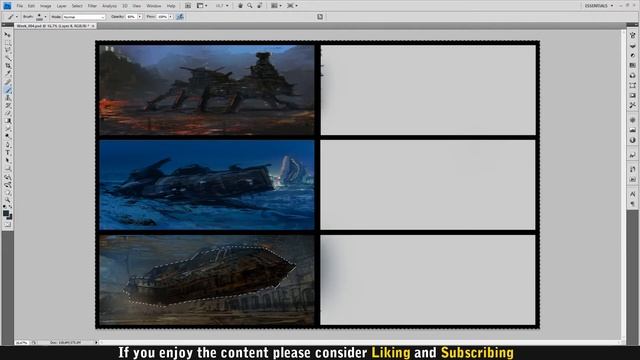Click the blue crashed ship painting
Image resolution: width=640 pixels, height=360 pixels.
(x=207, y=185)
